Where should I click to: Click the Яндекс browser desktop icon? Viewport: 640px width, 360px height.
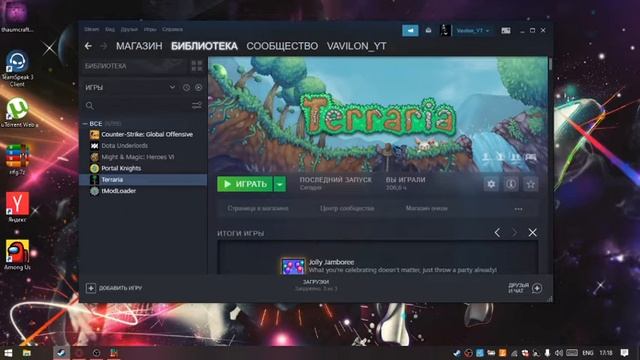point(17,207)
